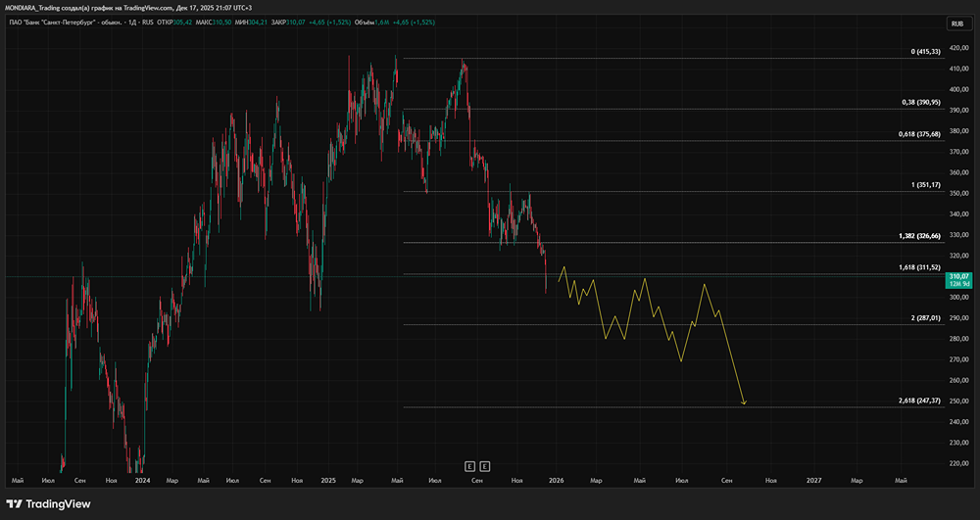Click the current price label 310,07
The height and width of the screenshot is (520, 980).
coord(957,277)
